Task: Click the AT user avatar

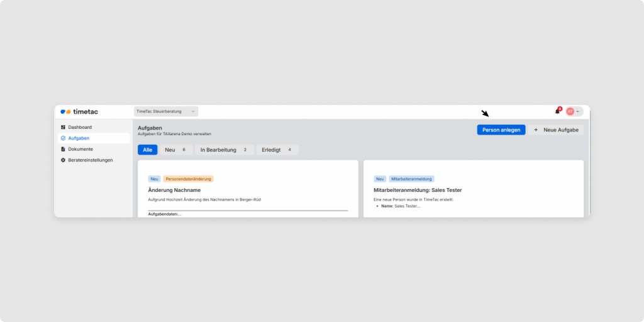Action: click(570, 111)
